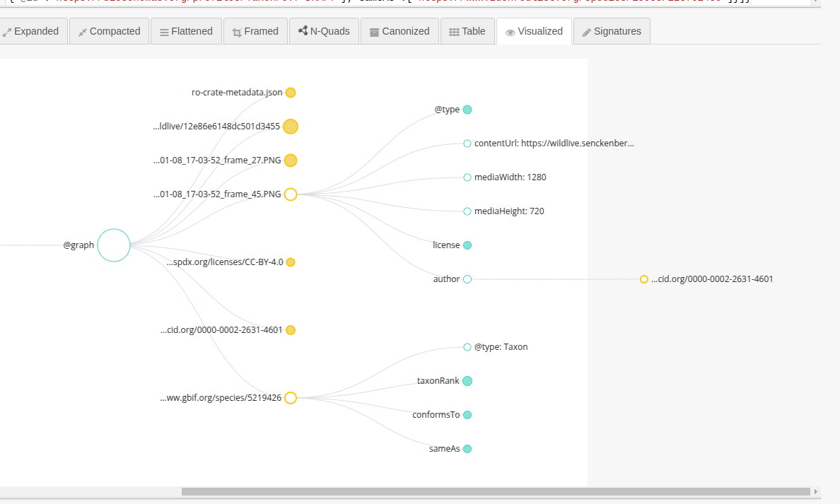Switch to the N-Quads tab

click(324, 31)
